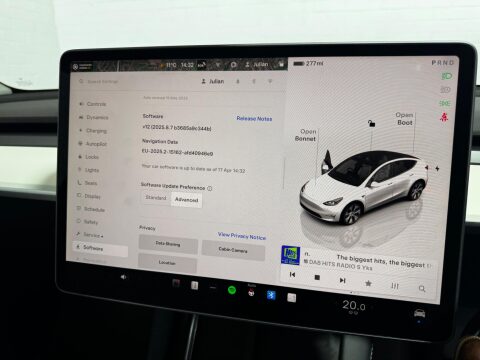Open the Service menu item
The width and height of the screenshot is (480, 360).
93,235
